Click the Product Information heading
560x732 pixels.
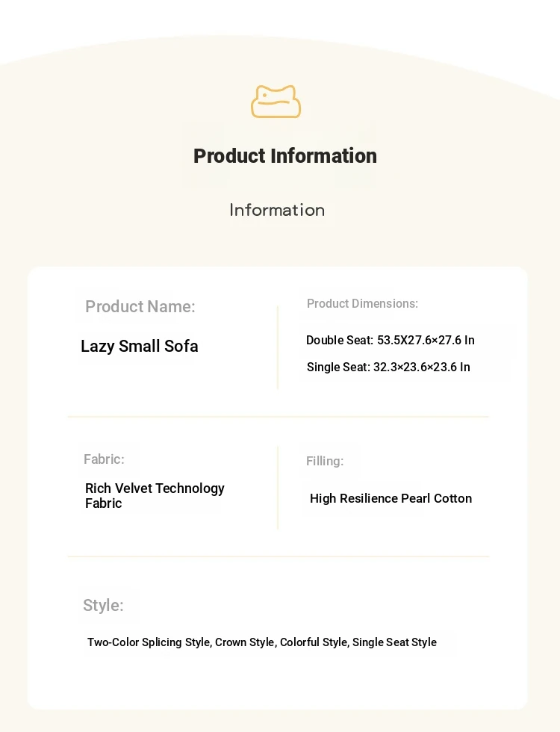coord(284,155)
